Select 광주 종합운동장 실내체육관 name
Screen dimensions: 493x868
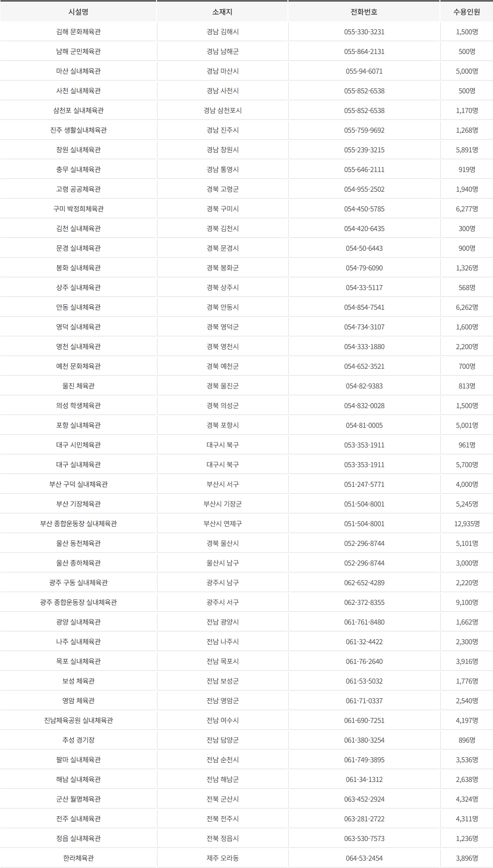(78, 602)
